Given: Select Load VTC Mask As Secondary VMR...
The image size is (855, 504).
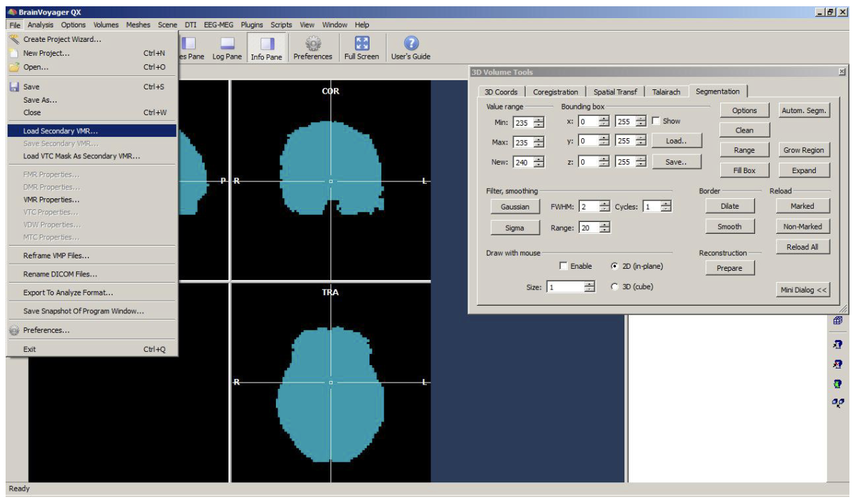Looking at the screenshot, I should tap(92, 156).
